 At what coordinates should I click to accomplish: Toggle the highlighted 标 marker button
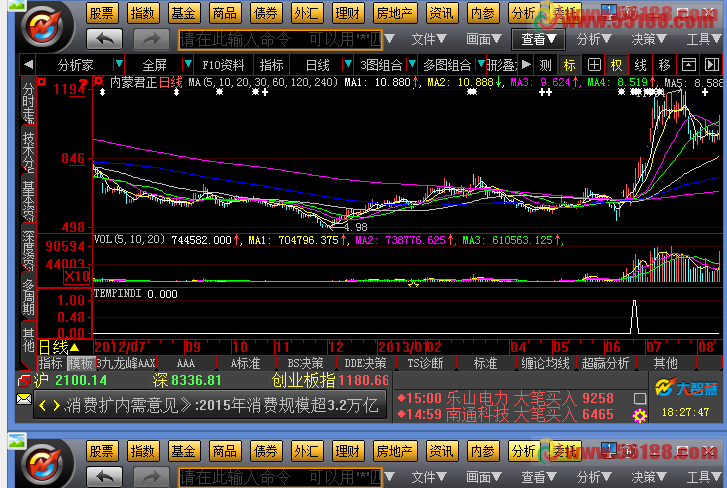point(569,65)
